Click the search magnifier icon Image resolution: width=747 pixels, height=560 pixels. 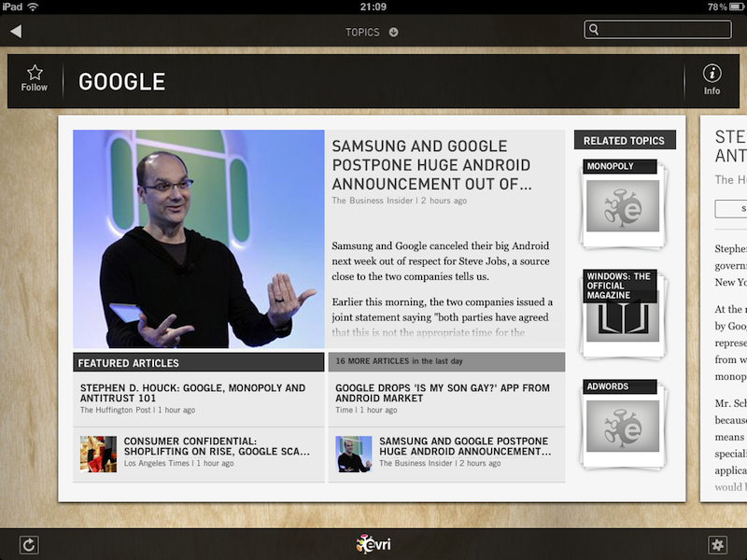(594, 29)
